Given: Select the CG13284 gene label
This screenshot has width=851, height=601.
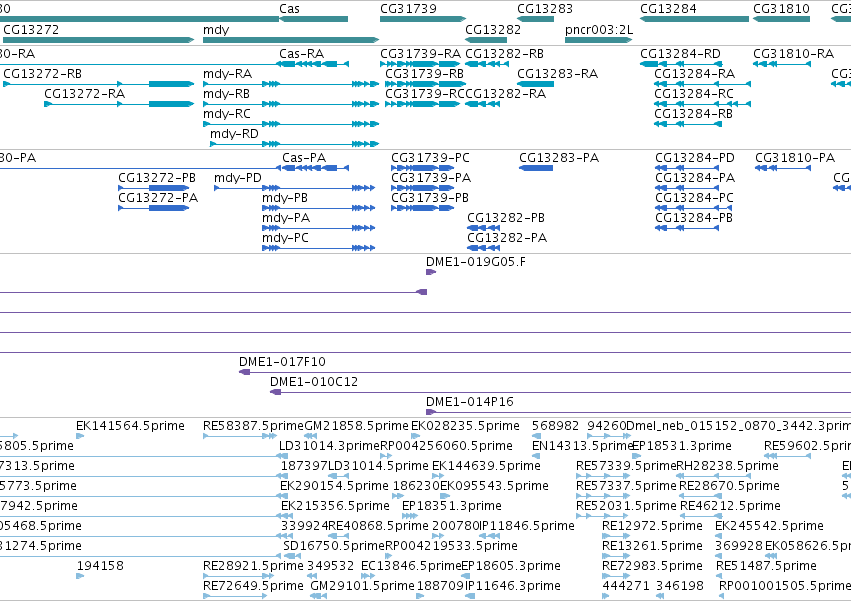Looking at the screenshot, I should coord(668,9).
